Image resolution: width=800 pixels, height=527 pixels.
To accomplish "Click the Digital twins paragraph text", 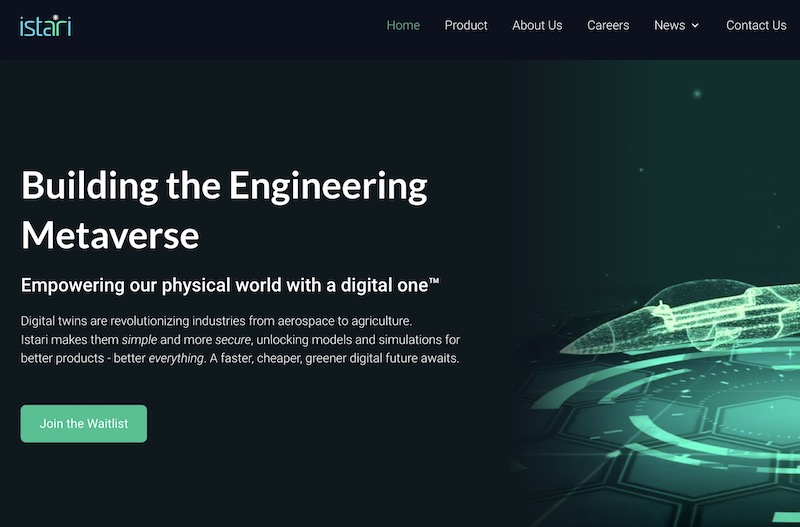I will tap(240, 340).
